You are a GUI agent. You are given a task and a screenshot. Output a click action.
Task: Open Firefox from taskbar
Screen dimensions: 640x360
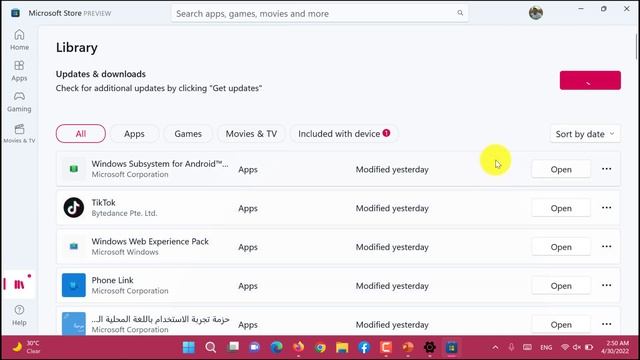click(x=298, y=347)
